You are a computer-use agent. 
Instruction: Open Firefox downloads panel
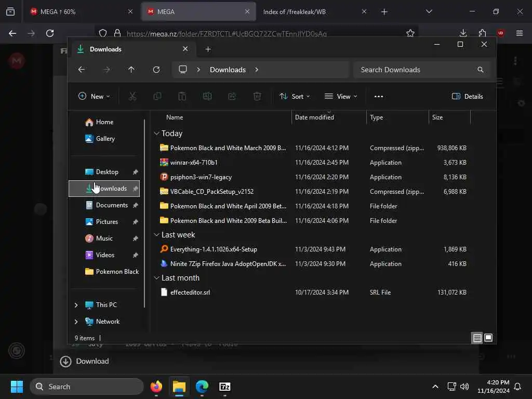(x=463, y=33)
